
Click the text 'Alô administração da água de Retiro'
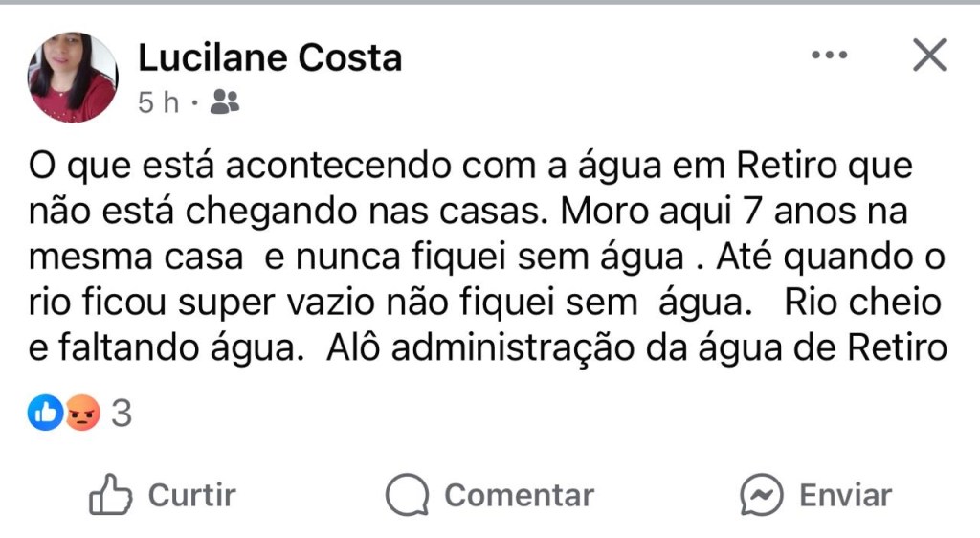click(x=636, y=348)
